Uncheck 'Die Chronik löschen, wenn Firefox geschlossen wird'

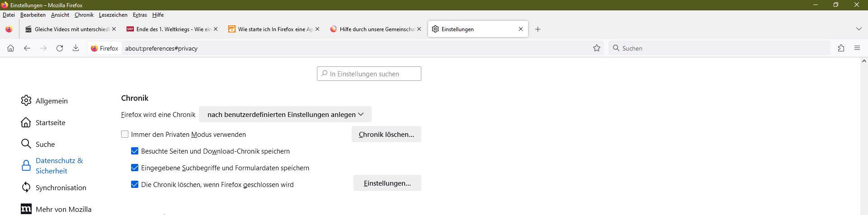point(135,184)
